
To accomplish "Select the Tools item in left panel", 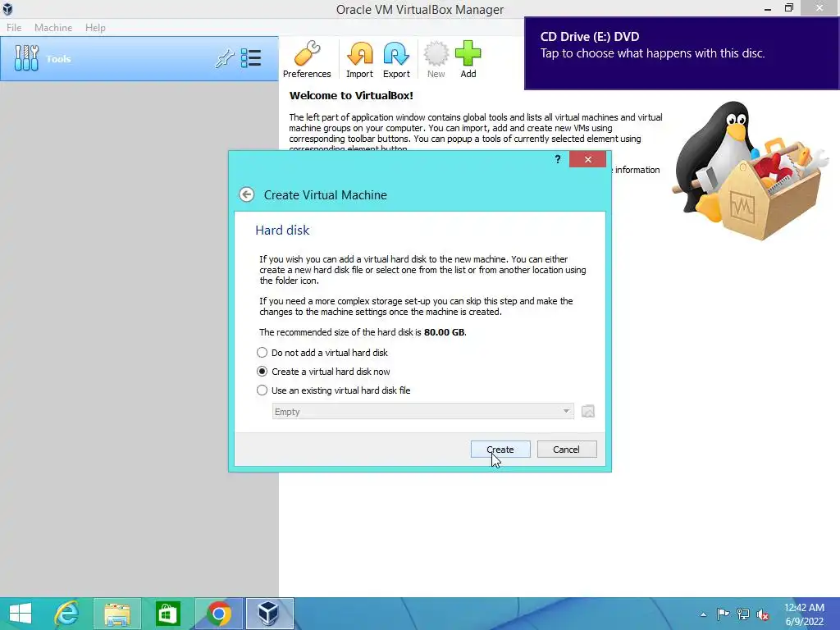I will pyautogui.click(x=139, y=59).
